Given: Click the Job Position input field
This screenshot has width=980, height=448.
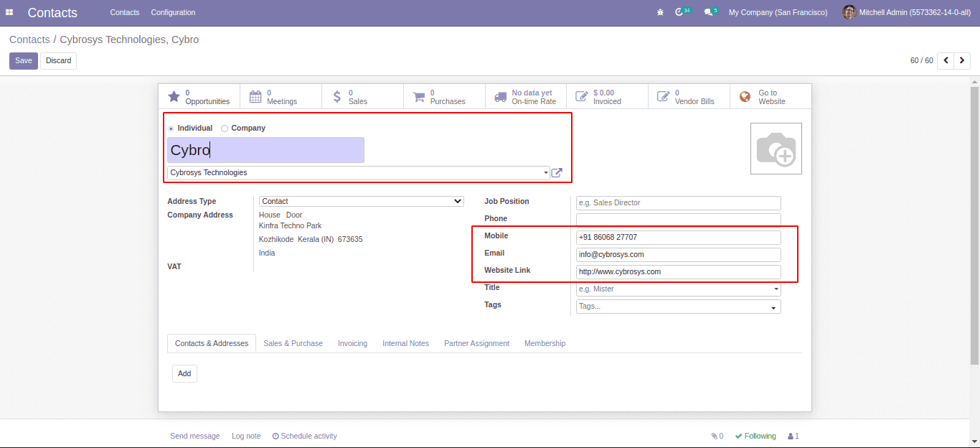Looking at the screenshot, I should tap(678, 203).
